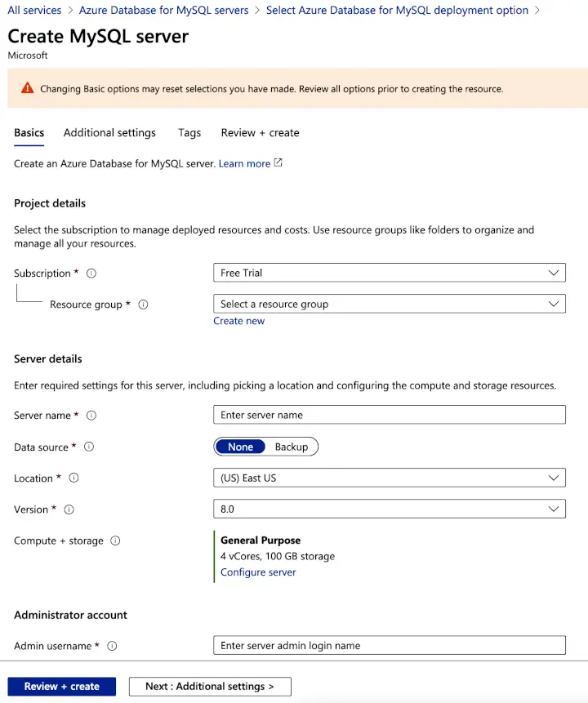
Task: Click info icon beside Resource group
Action: [143, 305]
